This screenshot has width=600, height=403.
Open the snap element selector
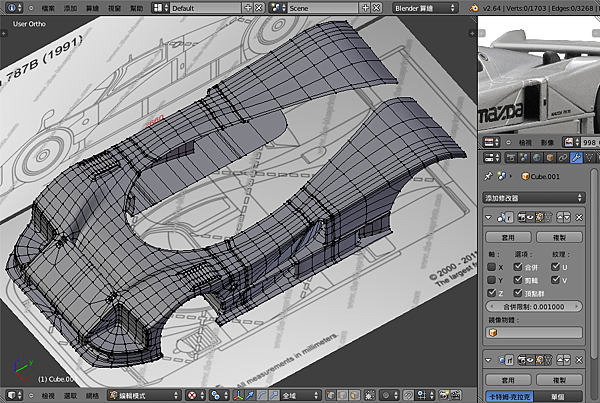point(424,395)
